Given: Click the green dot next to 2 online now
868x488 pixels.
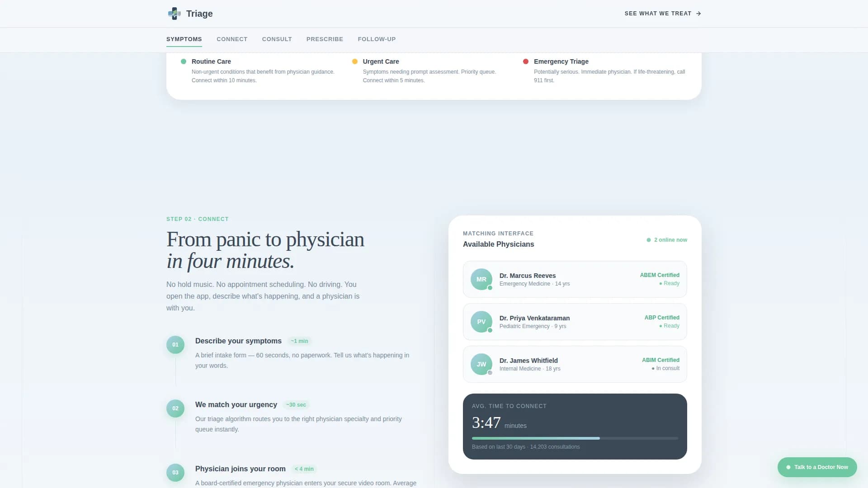Looking at the screenshot, I should coord(649,240).
